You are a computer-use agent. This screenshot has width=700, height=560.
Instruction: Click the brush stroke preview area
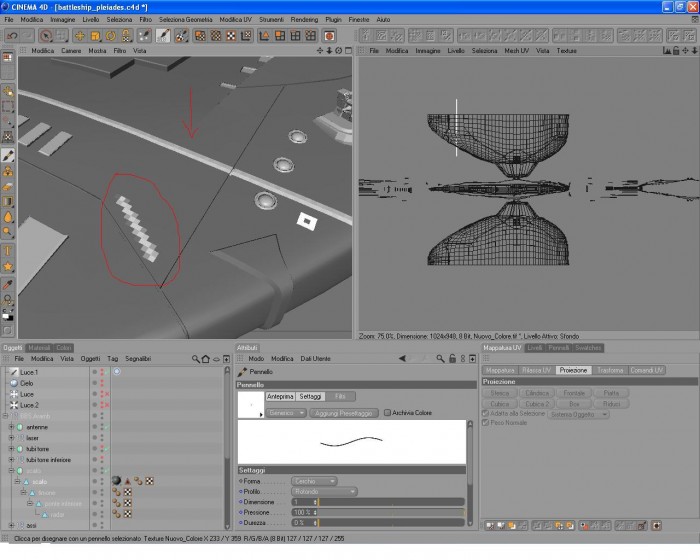[x=352, y=442]
